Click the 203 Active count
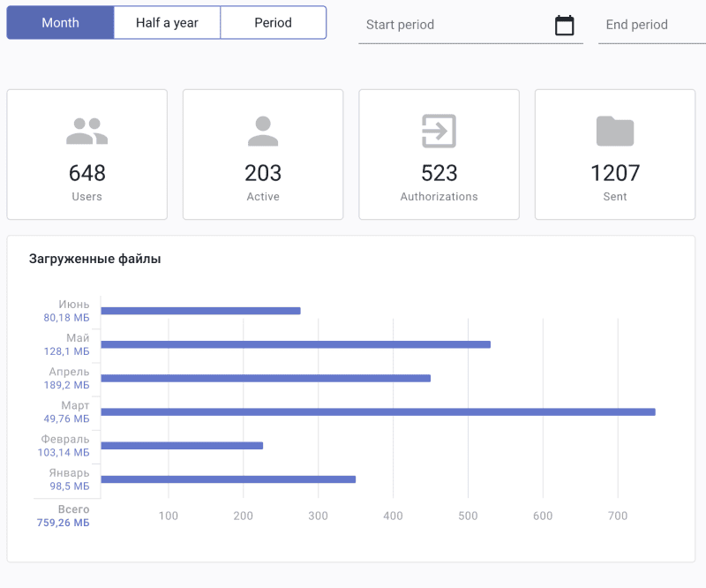Image resolution: width=706 pixels, height=588 pixels. pos(263,173)
